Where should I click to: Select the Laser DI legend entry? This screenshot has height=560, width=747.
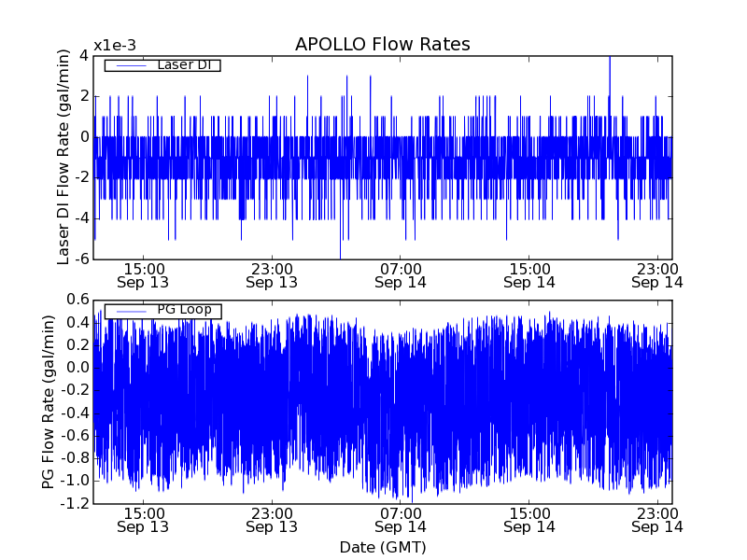tap(162, 64)
